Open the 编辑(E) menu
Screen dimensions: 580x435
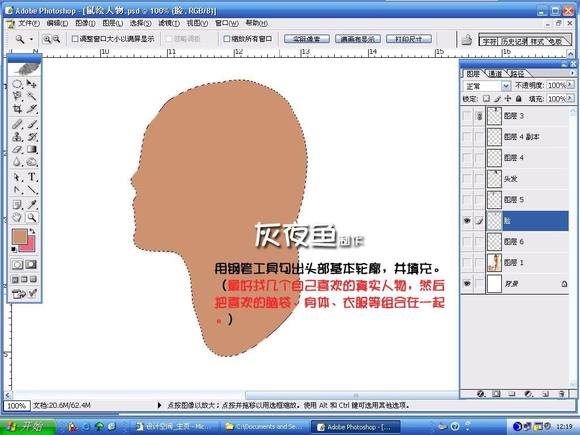[57, 23]
